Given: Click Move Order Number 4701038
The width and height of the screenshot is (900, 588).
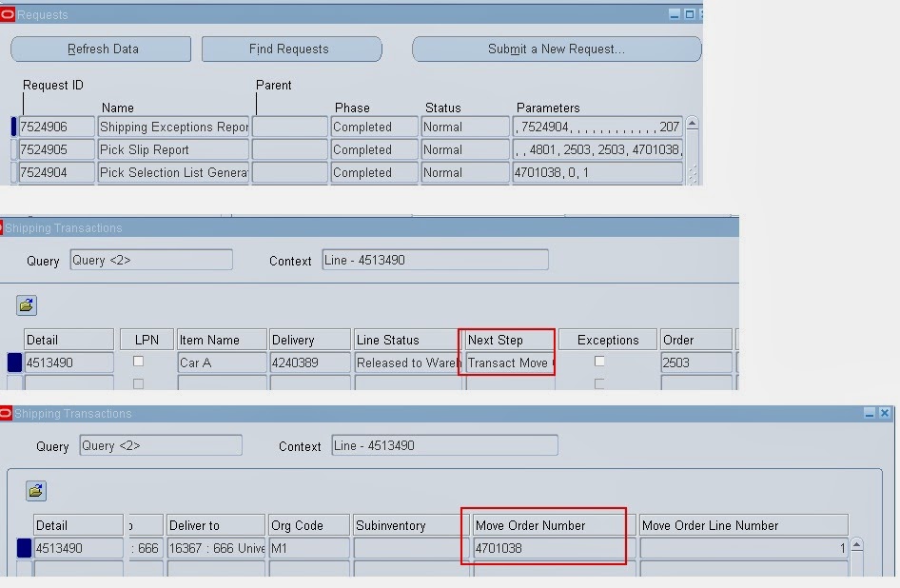Looking at the screenshot, I should pos(555,548).
